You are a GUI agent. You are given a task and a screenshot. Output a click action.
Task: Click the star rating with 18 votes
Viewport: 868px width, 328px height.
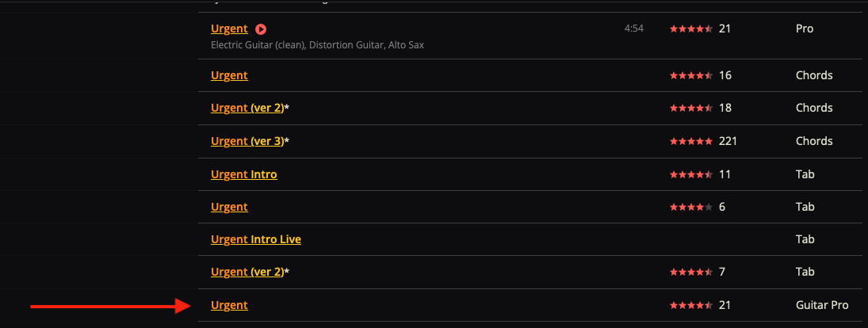[691, 108]
